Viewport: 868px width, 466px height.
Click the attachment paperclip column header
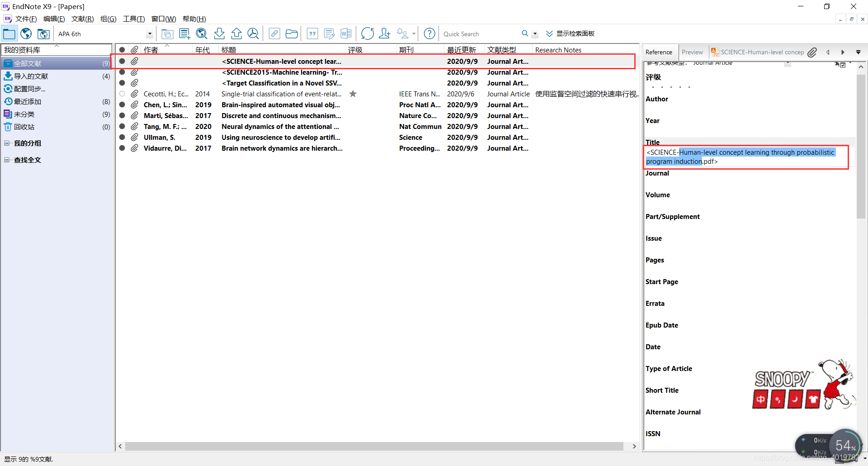(135, 50)
